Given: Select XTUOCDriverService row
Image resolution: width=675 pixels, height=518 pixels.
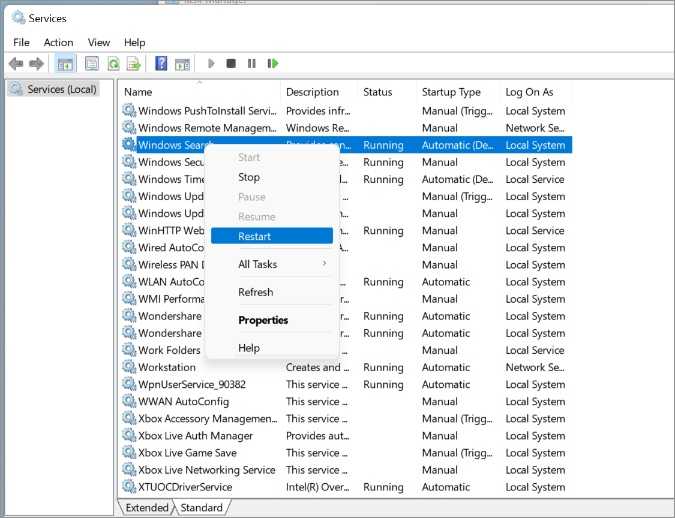Looking at the screenshot, I should pos(347,487).
